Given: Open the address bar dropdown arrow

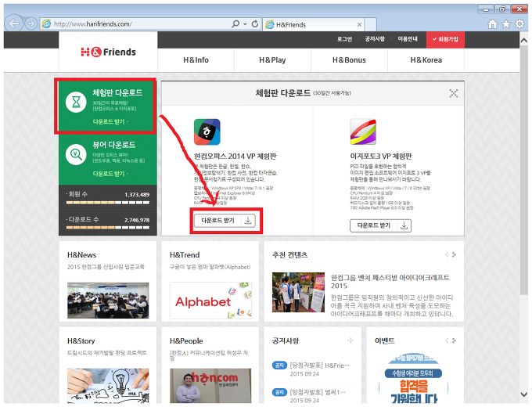Looking at the screenshot, I should click(x=245, y=24).
